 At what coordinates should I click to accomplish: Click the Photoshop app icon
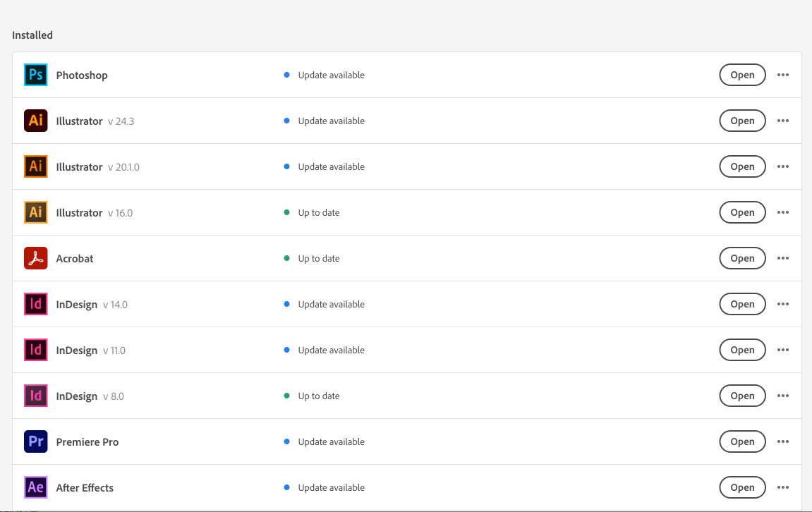pyautogui.click(x=35, y=75)
